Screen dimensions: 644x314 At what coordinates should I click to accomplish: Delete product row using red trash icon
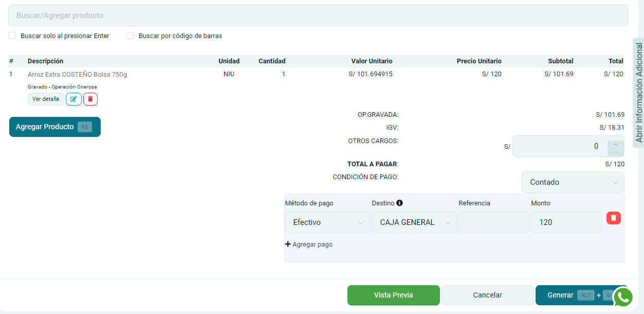point(90,99)
